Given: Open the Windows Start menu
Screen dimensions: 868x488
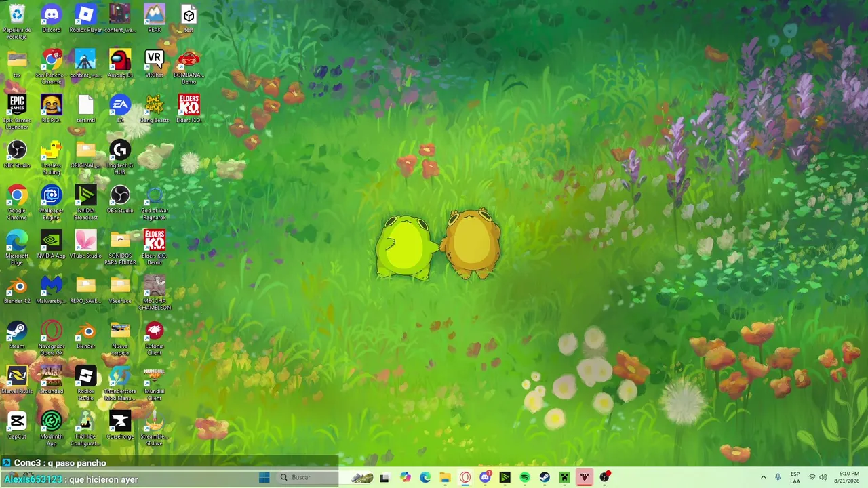Looking at the screenshot, I should 264,477.
